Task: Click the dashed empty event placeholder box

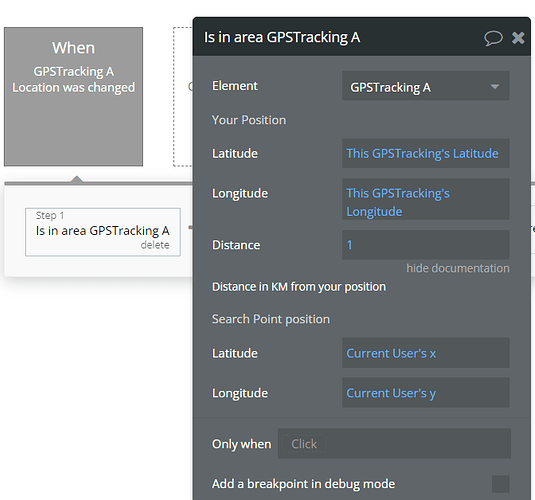Action: pyautogui.click(x=183, y=97)
